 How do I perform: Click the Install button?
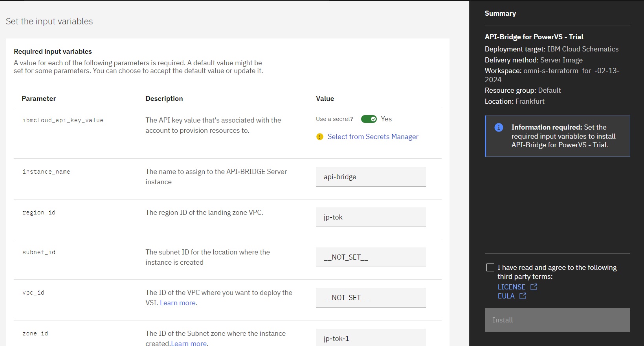coord(558,320)
